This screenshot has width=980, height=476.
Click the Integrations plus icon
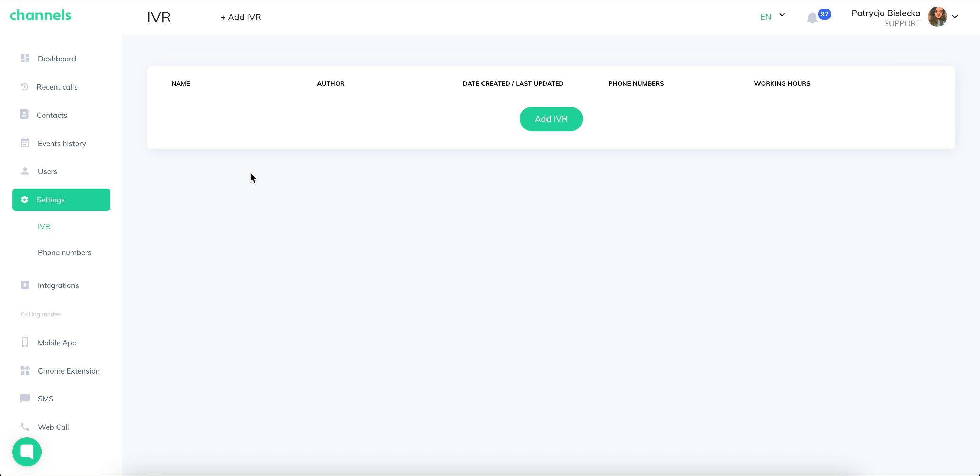coord(25,285)
